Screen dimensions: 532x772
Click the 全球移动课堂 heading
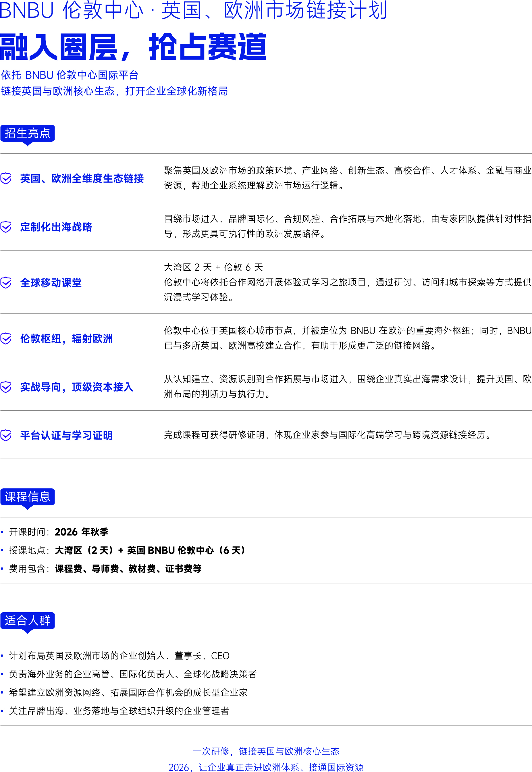click(51, 283)
